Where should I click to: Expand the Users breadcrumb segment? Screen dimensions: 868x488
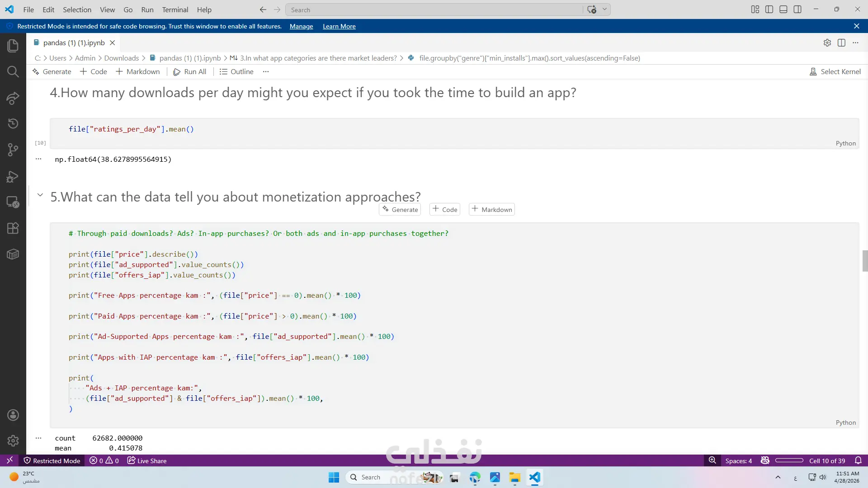pyautogui.click(x=57, y=58)
